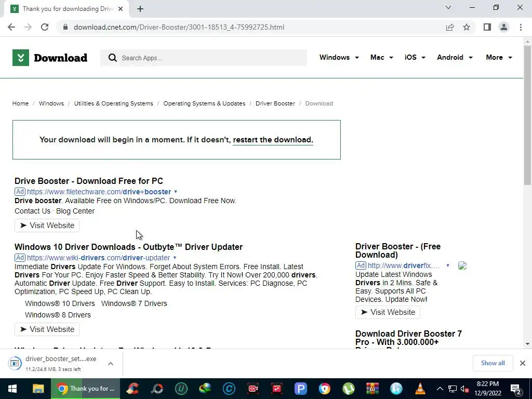Click Visit Website under Outbyte Driver Updater
This screenshot has height=399, width=532.
(47, 329)
